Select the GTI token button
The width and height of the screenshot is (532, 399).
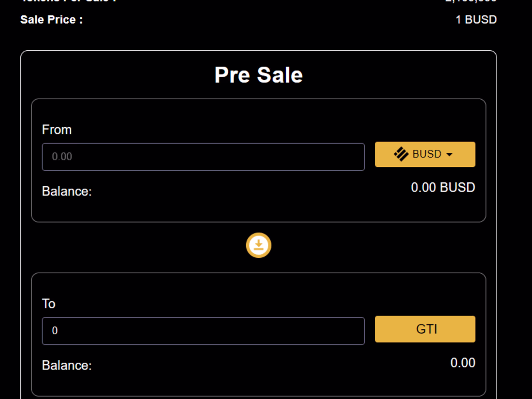coord(425,329)
